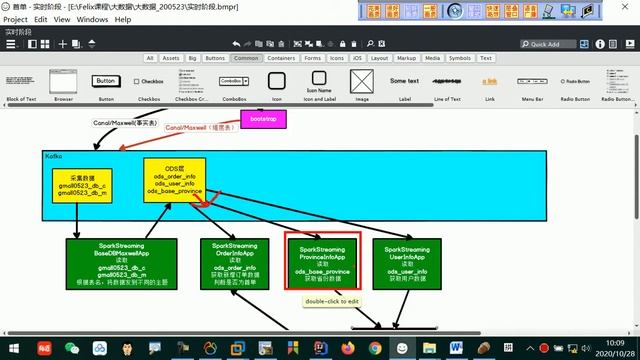This screenshot has height=360, width=640.
Task: Click the canvas vertical scrollbar
Action: pos(636,178)
